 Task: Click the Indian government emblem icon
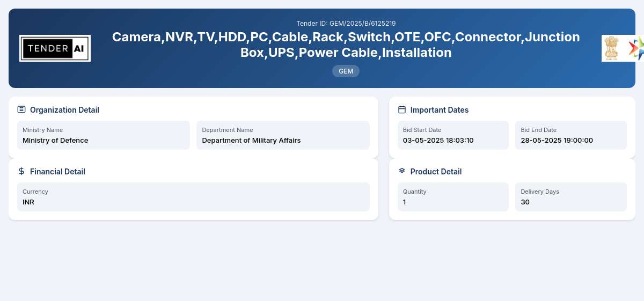(x=611, y=48)
